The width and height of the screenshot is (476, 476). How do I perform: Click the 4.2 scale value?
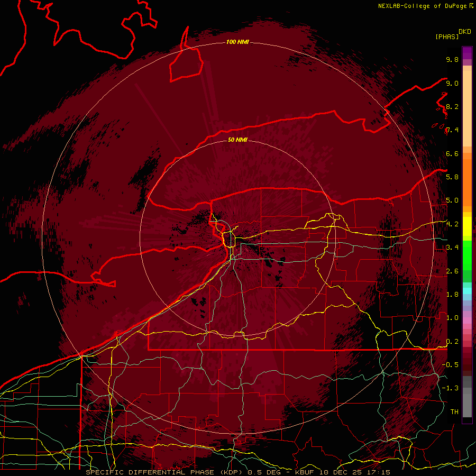(x=452, y=224)
